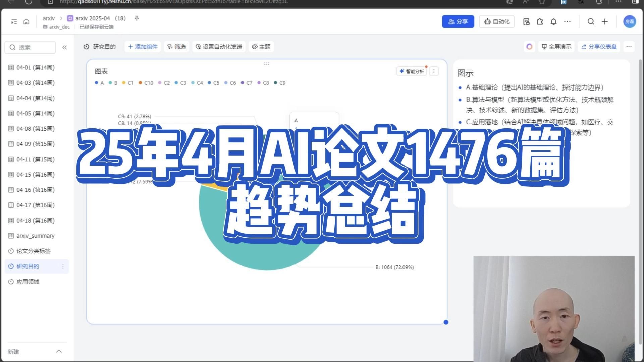Click the search magnifier icon in top bar
This screenshot has width=644, height=362.
click(x=591, y=21)
